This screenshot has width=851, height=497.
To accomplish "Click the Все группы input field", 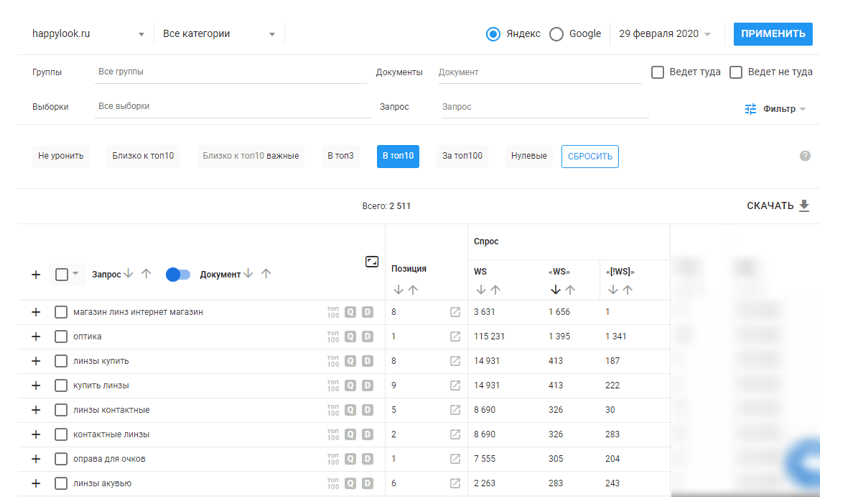I will [x=231, y=72].
